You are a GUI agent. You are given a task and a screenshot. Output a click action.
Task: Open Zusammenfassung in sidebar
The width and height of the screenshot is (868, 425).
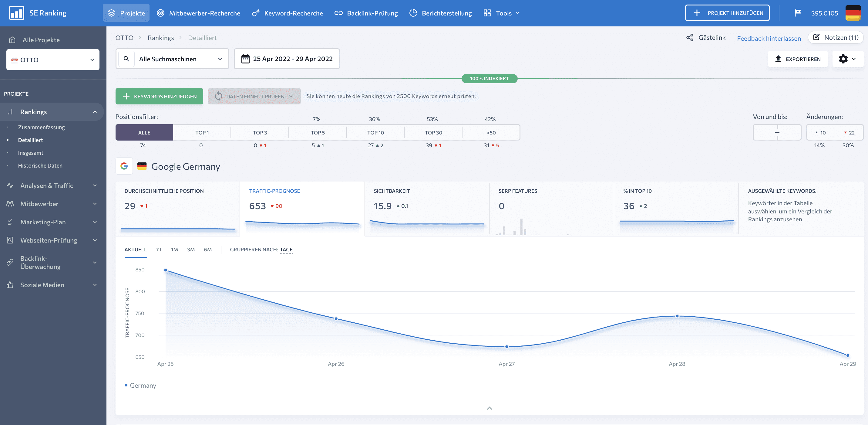click(x=42, y=127)
